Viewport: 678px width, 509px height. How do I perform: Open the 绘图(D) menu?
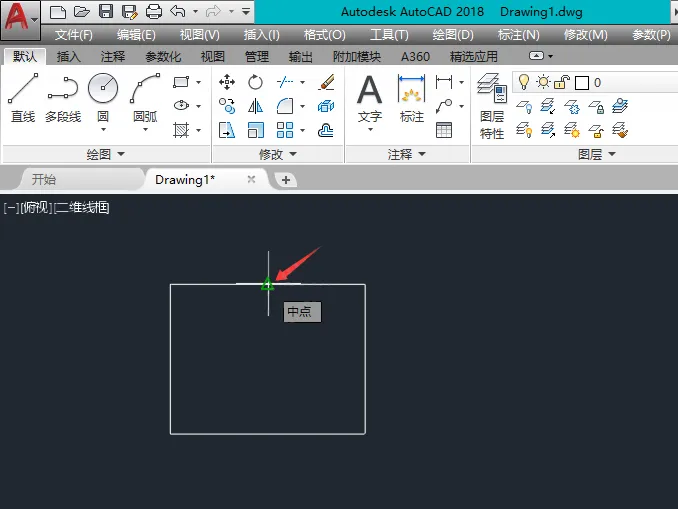click(453, 35)
